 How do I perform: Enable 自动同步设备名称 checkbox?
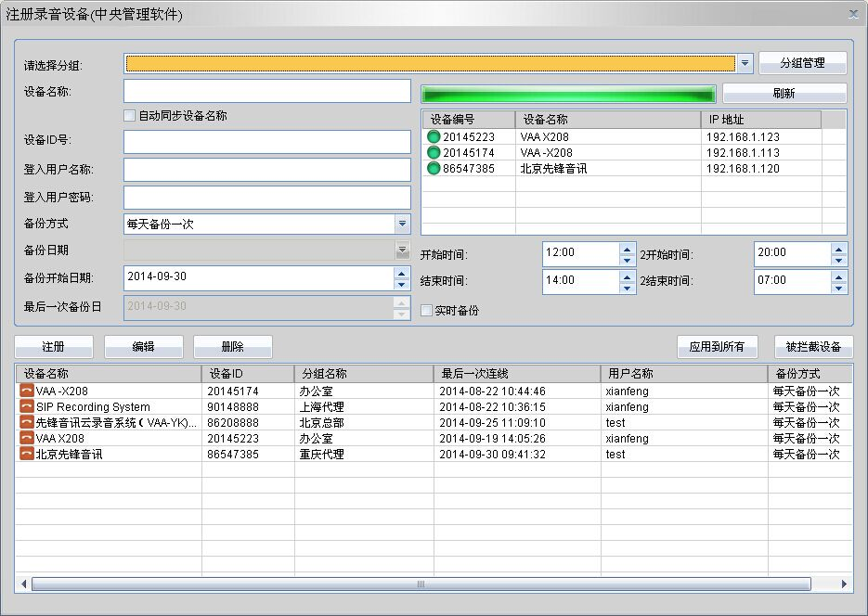tap(130, 116)
